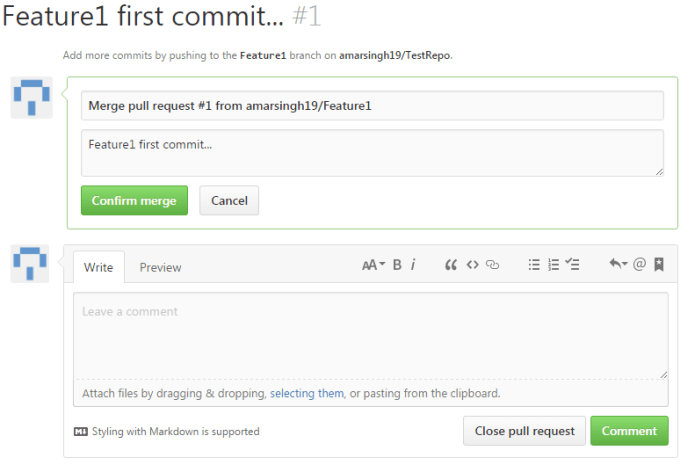This screenshot has height=465, width=695.
Task: Open the header text size dropdown
Action: click(373, 265)
